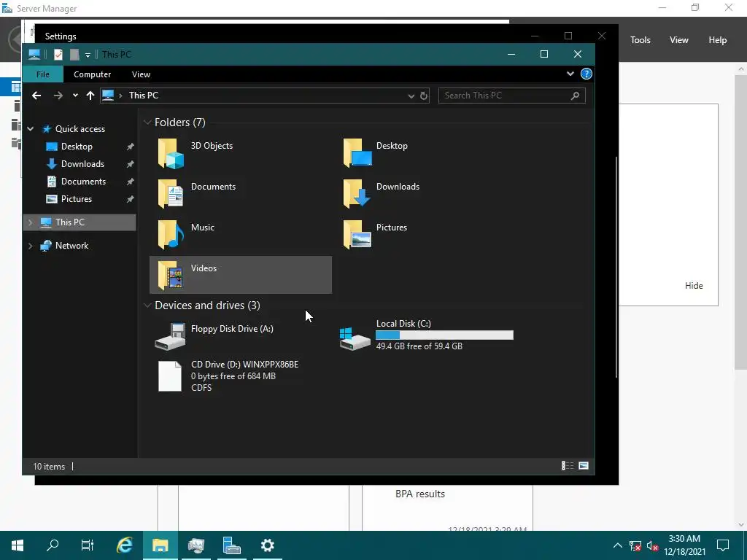Click the New folder quick access toolbar icon
Viewport: 747px width, 560px height.
74,54
